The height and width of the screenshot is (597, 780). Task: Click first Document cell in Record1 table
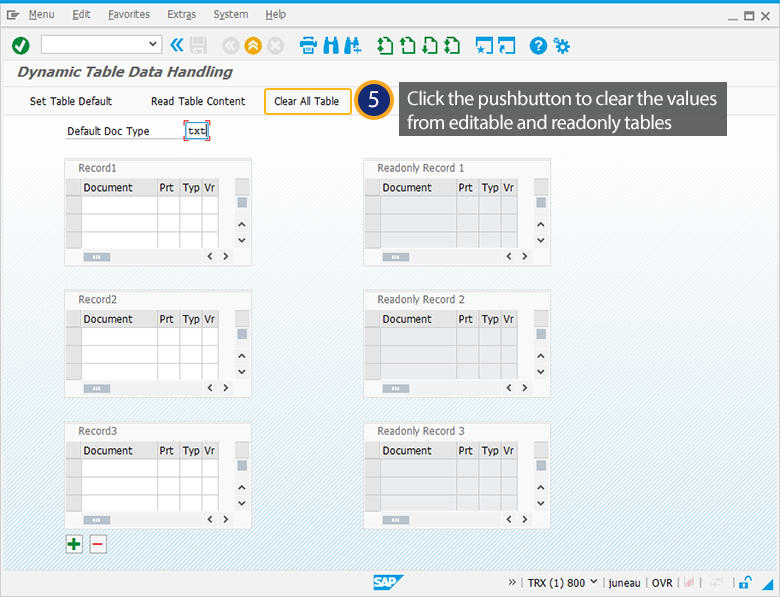[x=119, y=204]
